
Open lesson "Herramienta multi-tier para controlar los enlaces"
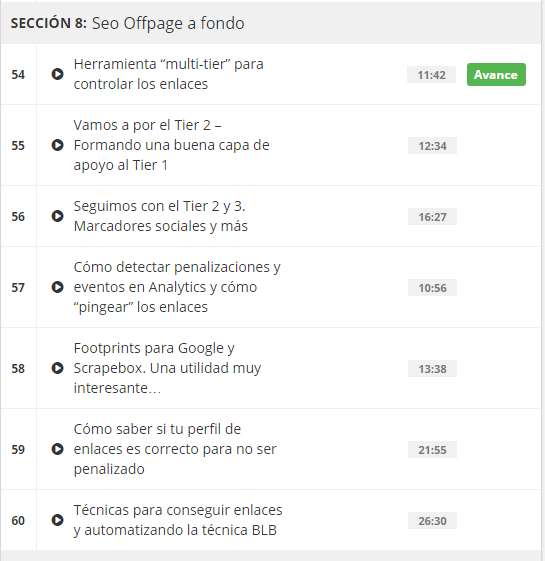coord(169,74)
